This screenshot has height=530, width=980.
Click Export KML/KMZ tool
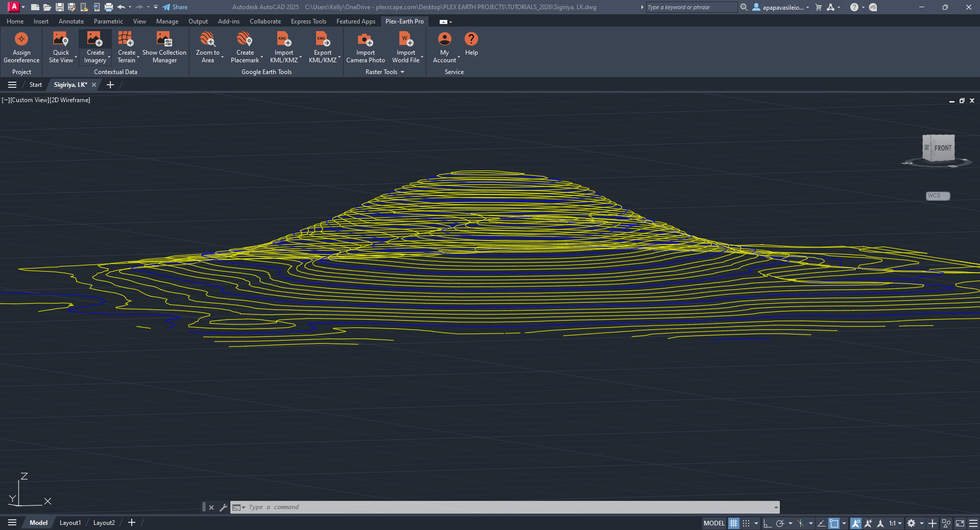point(323,47)
